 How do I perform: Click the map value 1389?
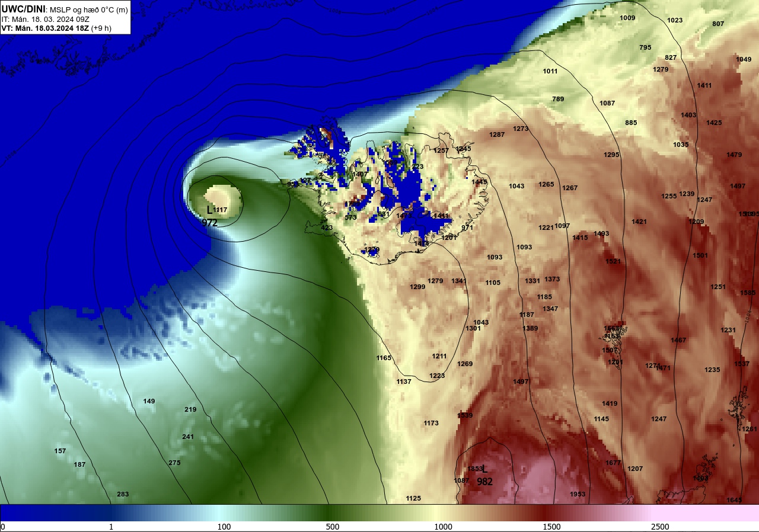530,328
